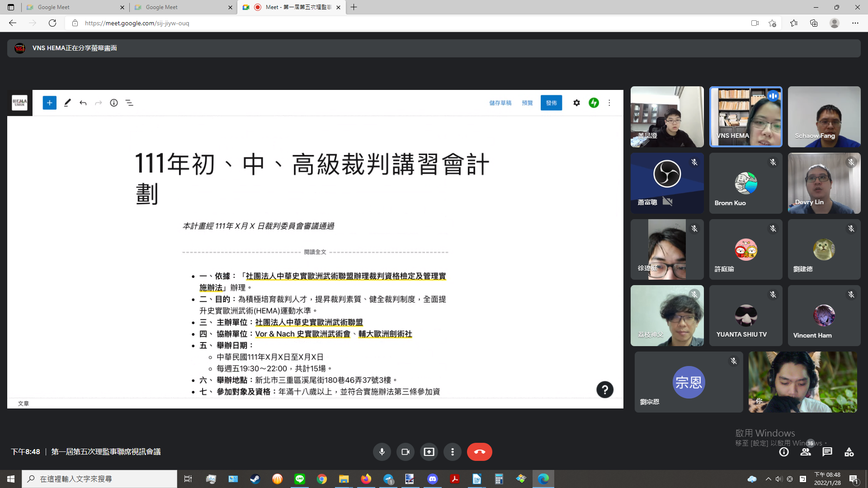Click the blue add block plus button
This screenshot has height=488, width=868.
[x=50, y=103]
